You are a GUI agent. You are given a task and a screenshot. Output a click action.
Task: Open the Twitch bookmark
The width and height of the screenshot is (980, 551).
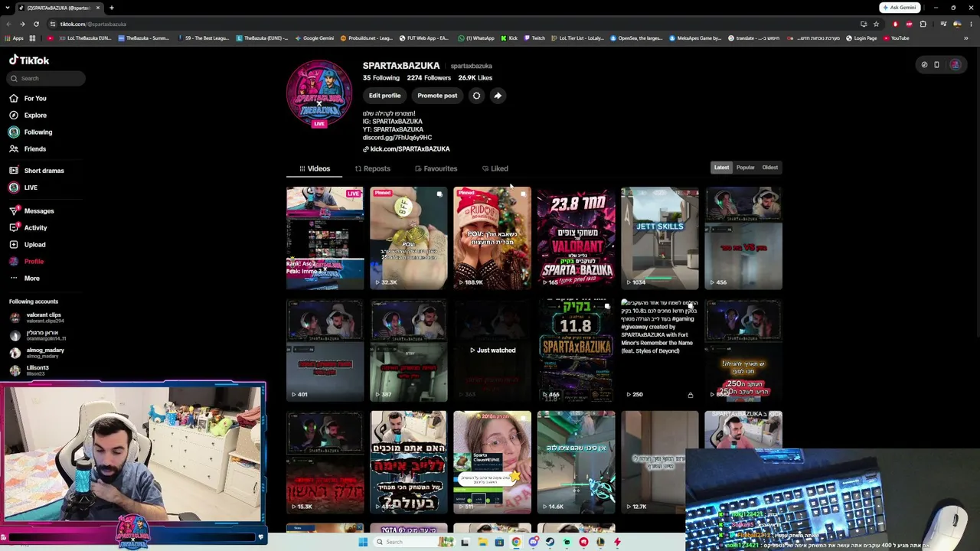pos(534,37)
